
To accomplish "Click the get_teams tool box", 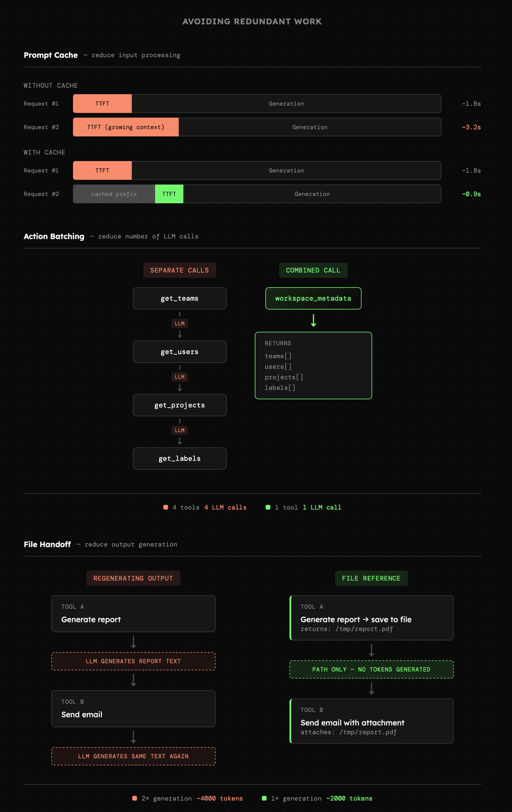I will (x=180, y=298).
